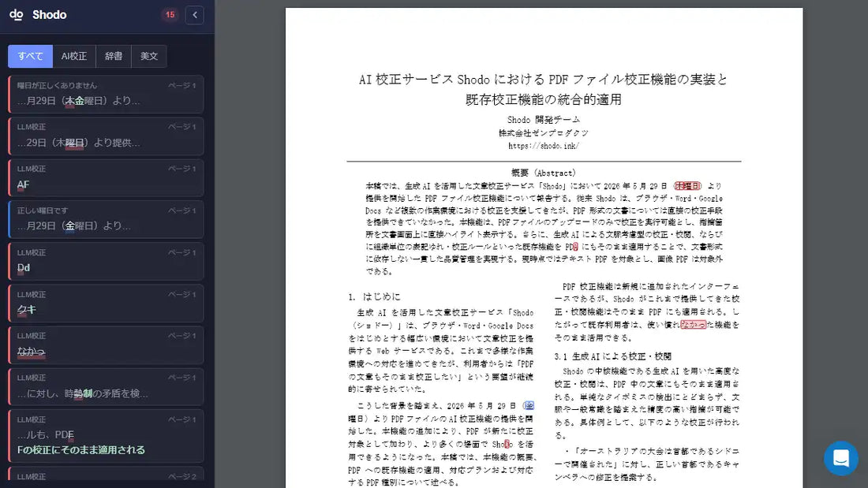Open the card about 時勢制の矛盾を検
Screen dimensions: 868x488
pyautogui.click(x=106, y=387)
